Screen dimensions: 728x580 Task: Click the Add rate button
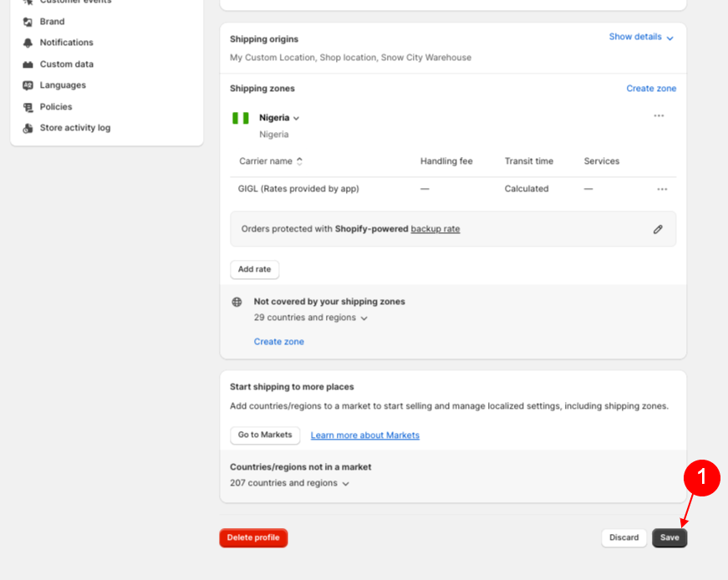tap(254, 270)
